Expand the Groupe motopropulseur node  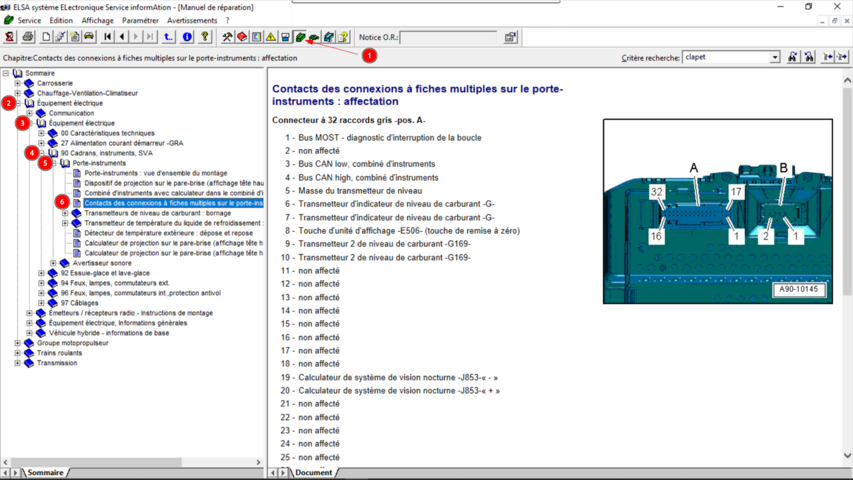click(x=17, y=343)
